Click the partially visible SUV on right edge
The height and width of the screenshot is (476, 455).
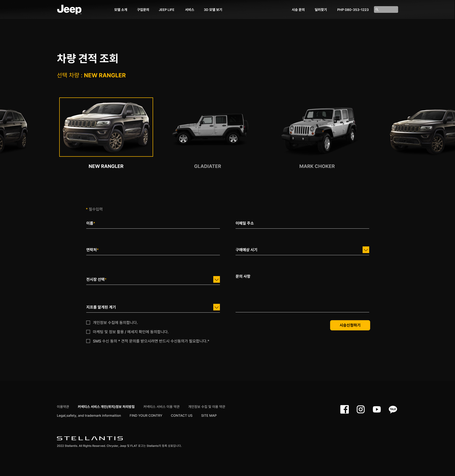(x=422, y=132)
